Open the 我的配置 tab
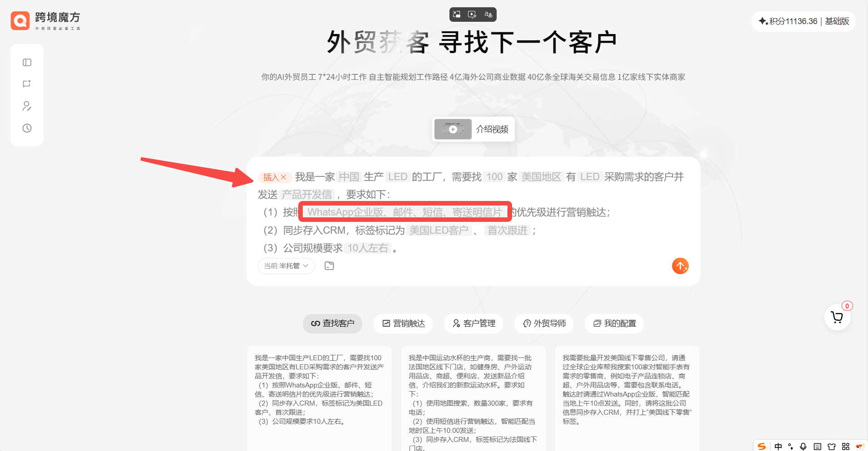The height and width of the screenshot is (451, 868). coord(614,324)
